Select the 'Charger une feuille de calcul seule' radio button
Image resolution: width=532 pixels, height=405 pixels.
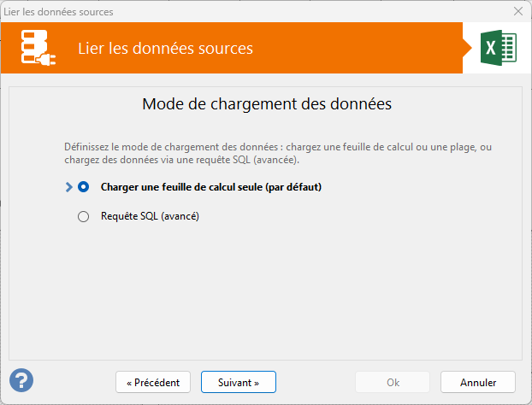[83, 186]
